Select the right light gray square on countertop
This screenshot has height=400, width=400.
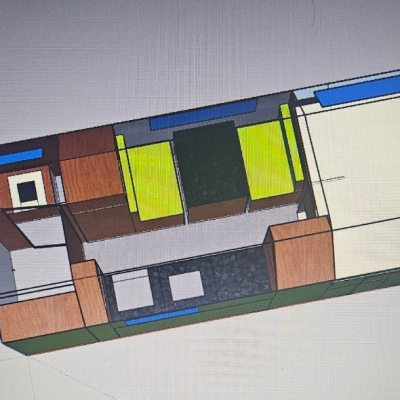(x=186, y=286)
